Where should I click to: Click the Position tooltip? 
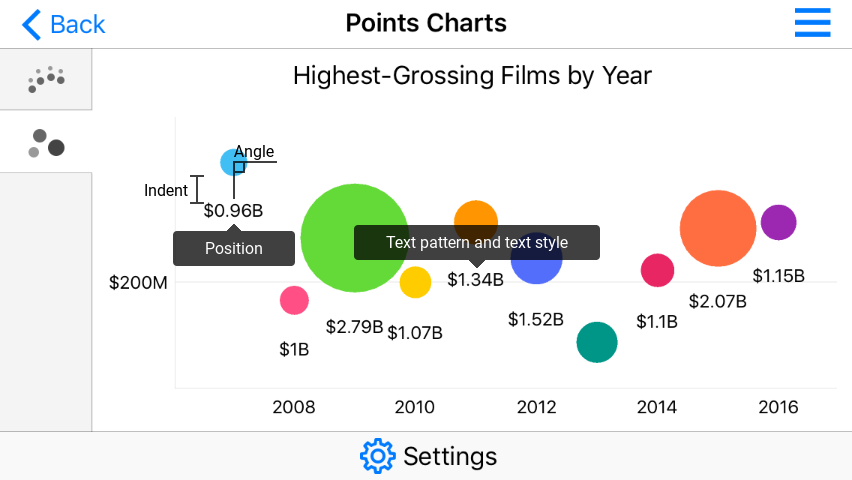234,248
